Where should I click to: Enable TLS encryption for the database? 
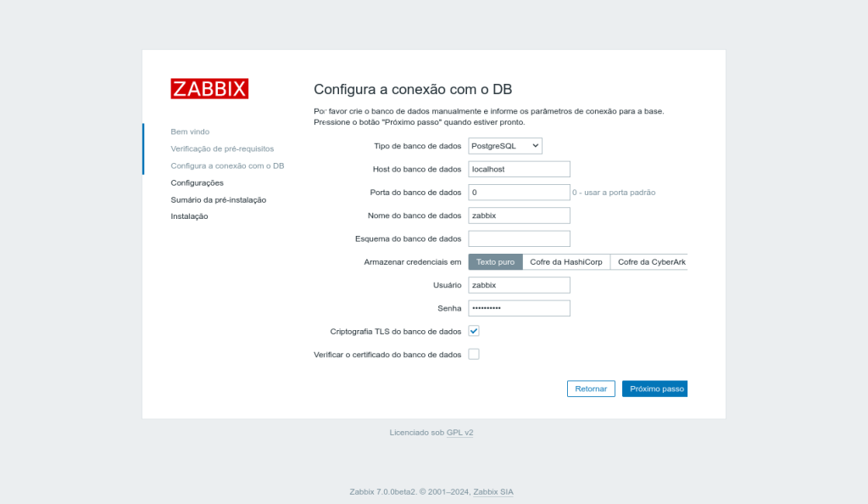474,331
